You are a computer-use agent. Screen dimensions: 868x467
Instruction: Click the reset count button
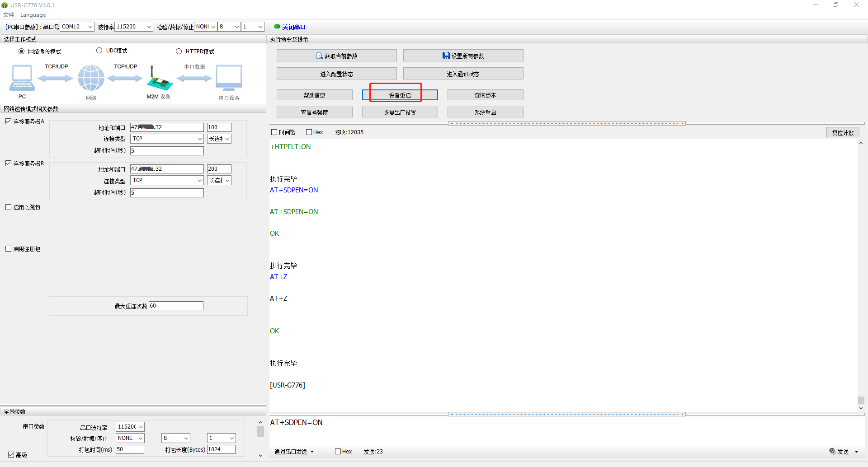point(843,132)
